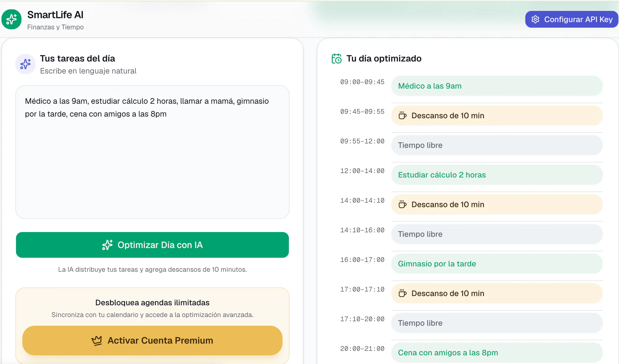Click the 16:00-17:00 time label

(x=362, y=260)
